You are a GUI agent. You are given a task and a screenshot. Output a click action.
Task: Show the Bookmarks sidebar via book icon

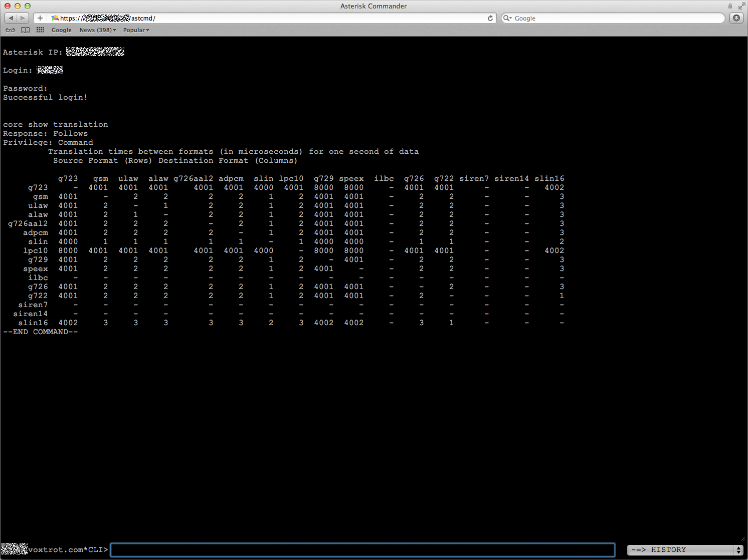(25, 30)
